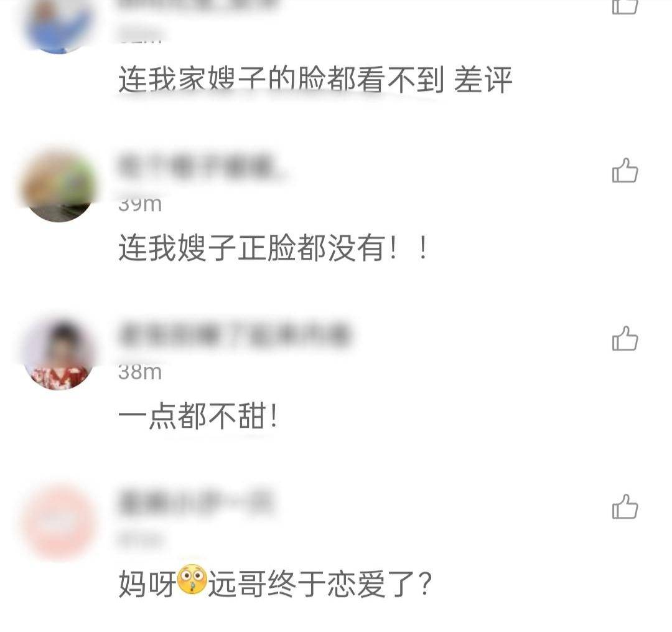Open avatar of the 38m commenter
Screen dimensions: 672x632
(x=58, y=355)
